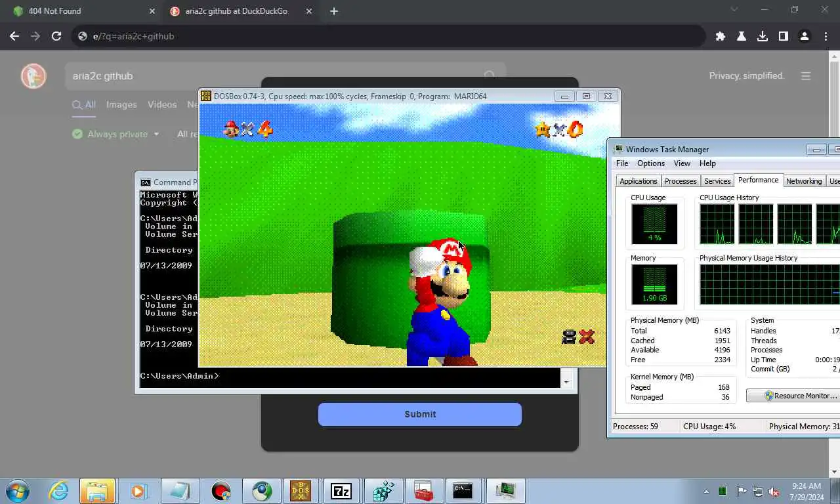Image resolution: width=840 pixels, height=504 pixels.
Task: Focus the browser address bar
Action: tap(387, 36)
